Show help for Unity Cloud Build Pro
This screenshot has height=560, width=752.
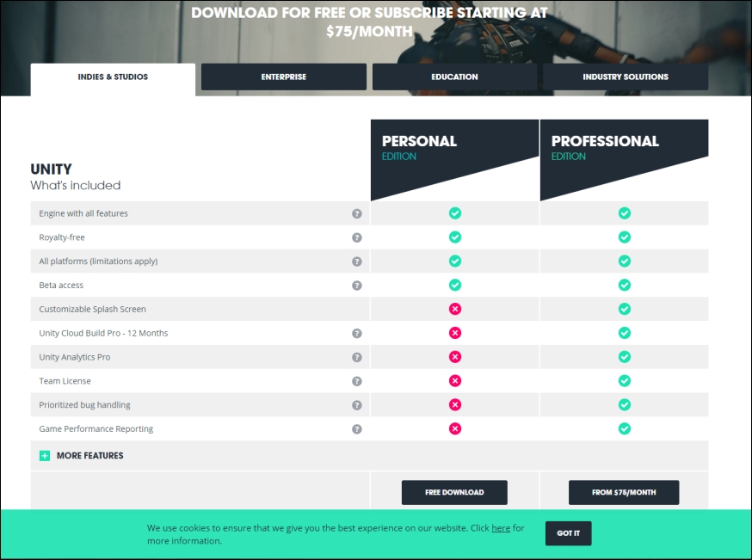click(x=357, y=333)
